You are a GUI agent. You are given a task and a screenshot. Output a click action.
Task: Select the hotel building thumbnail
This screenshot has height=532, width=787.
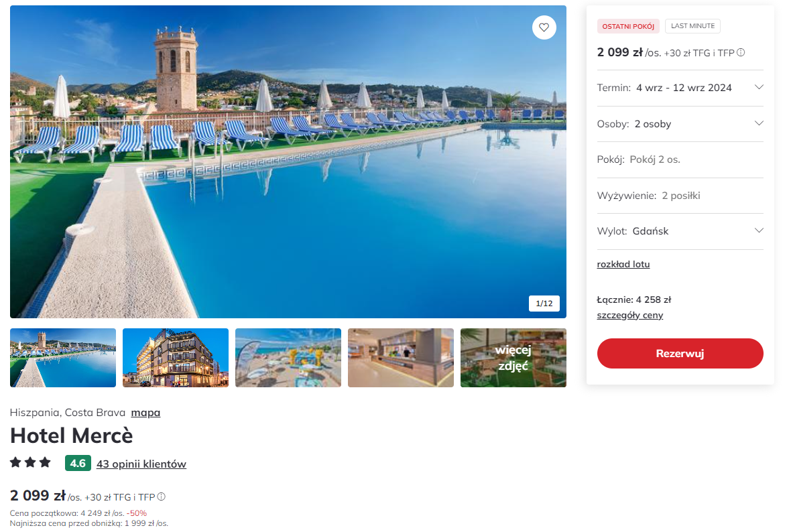[175, 358]
